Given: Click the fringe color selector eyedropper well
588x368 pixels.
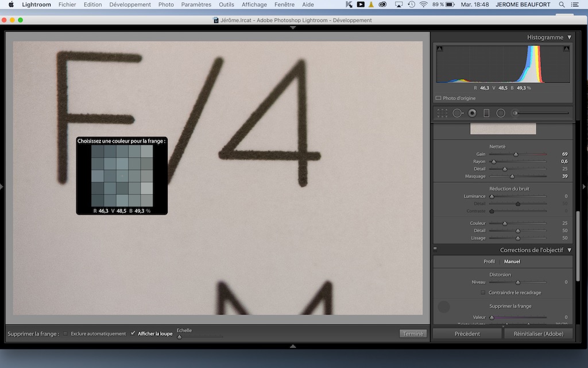Looking at the screenshot, I should (444, 307).
